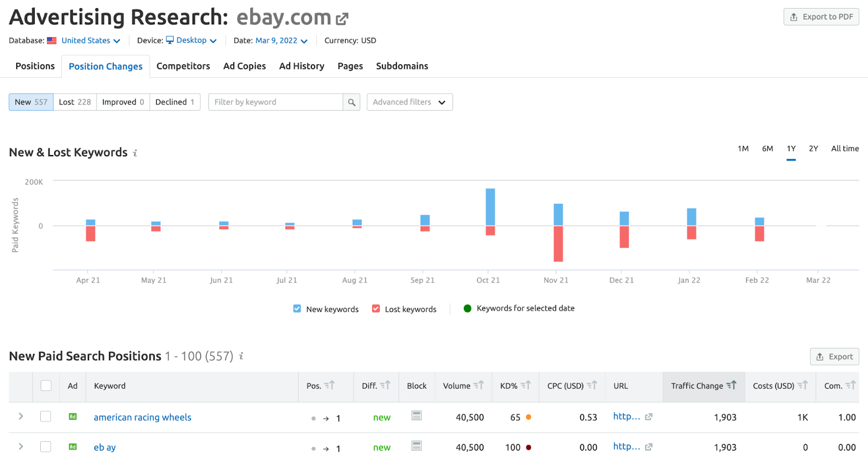Click in the Filter by keyword field
Viewport: 868px width, 457px height.
276,102
